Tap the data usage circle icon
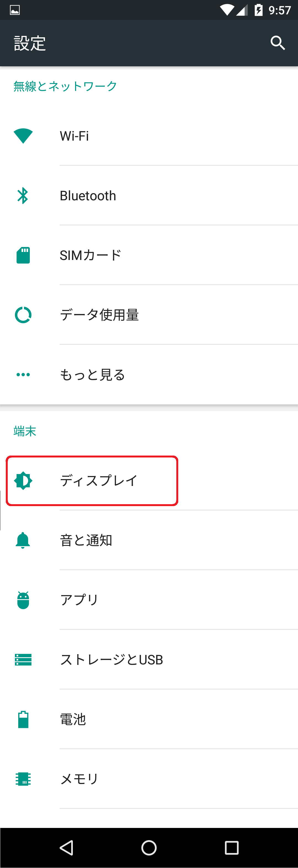 click(x=23, y=315)
